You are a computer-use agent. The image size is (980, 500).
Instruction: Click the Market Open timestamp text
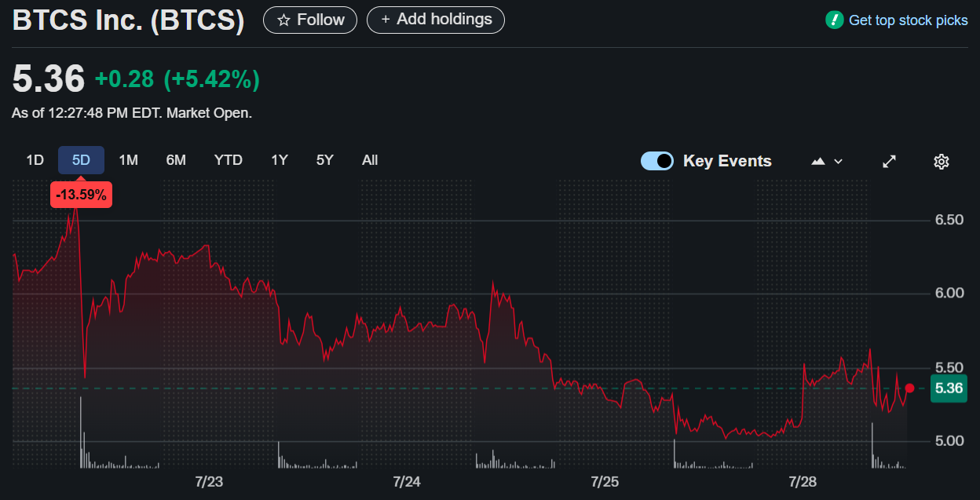pyautogui.click(x=132, y=113)
